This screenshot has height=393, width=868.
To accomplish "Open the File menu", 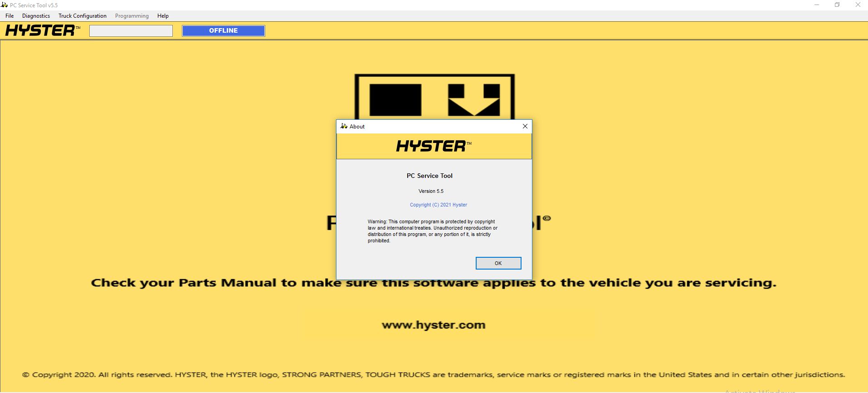I will [x=10, y=16].
